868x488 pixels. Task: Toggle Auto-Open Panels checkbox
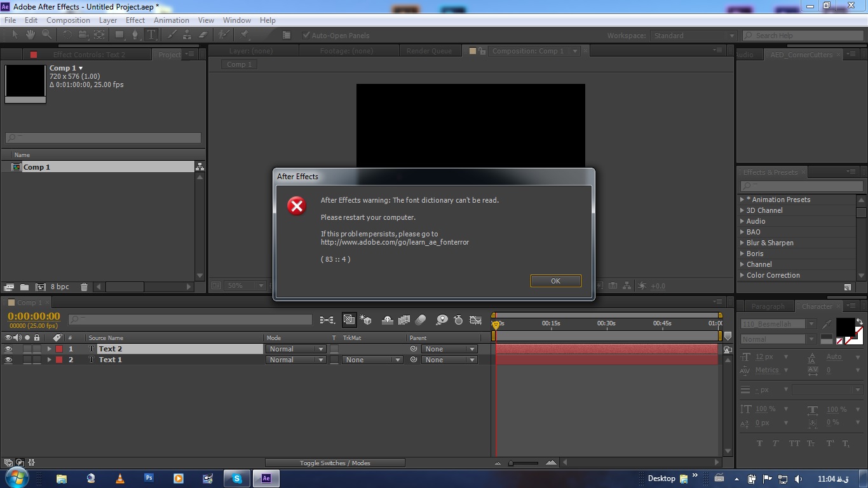click(x=306, y=36)
